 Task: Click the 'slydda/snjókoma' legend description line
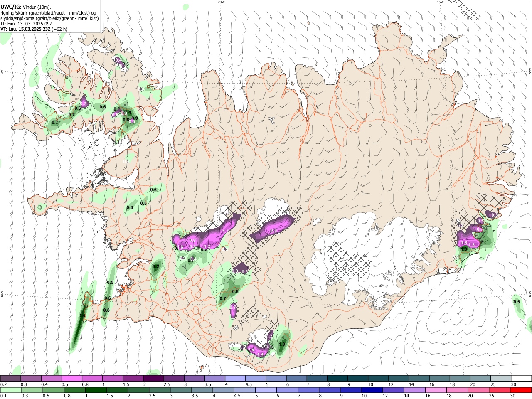49,18
